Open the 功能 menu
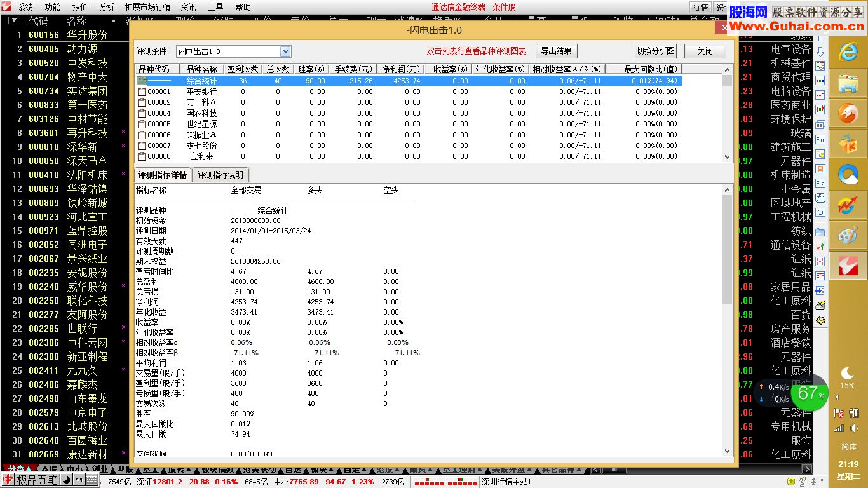Screen dimensions: 868x488 pyautogui.click(x=53, y=7)
